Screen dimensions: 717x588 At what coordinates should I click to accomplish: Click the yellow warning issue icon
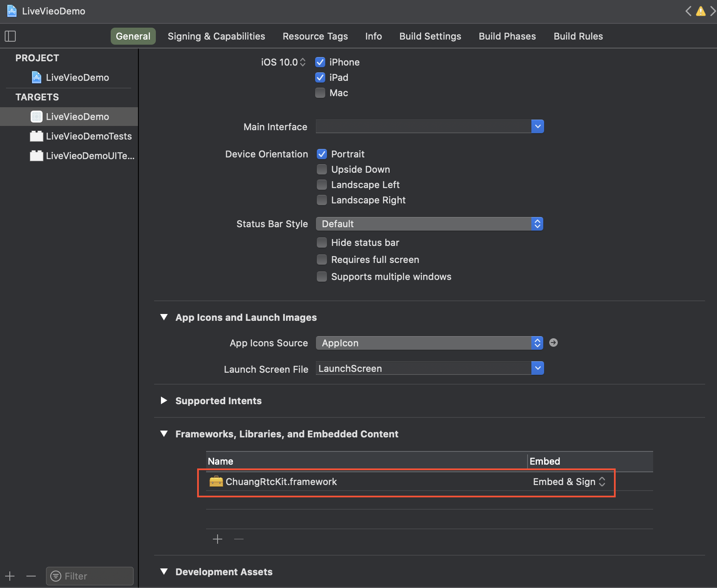[x=700, y=11]
